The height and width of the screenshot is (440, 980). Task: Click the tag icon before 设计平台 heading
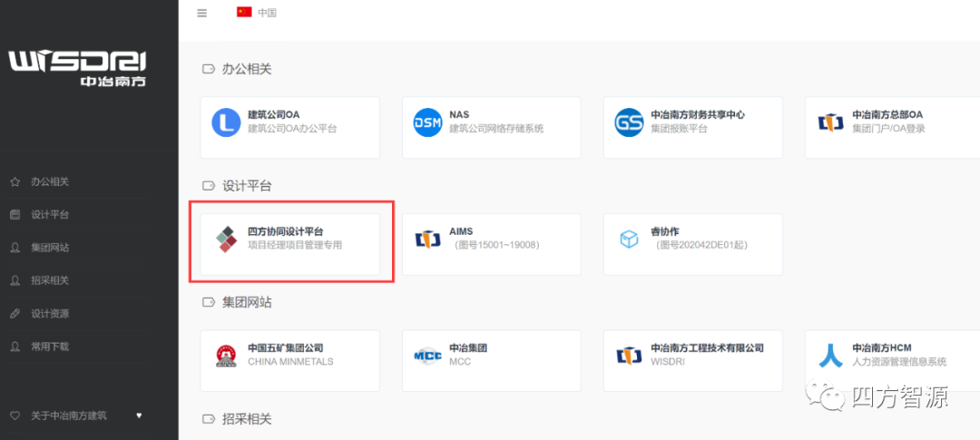208,186
